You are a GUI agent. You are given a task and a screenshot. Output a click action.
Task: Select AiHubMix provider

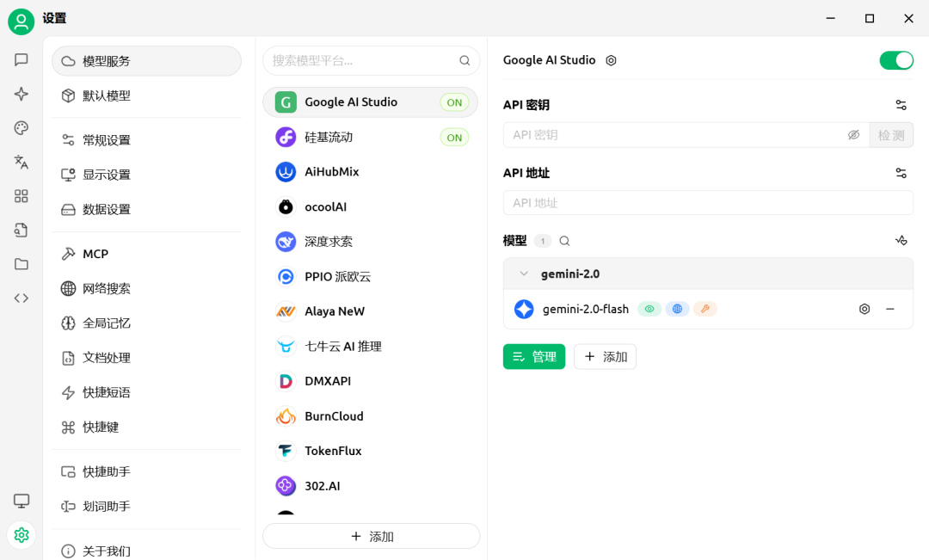pos(370,172)
